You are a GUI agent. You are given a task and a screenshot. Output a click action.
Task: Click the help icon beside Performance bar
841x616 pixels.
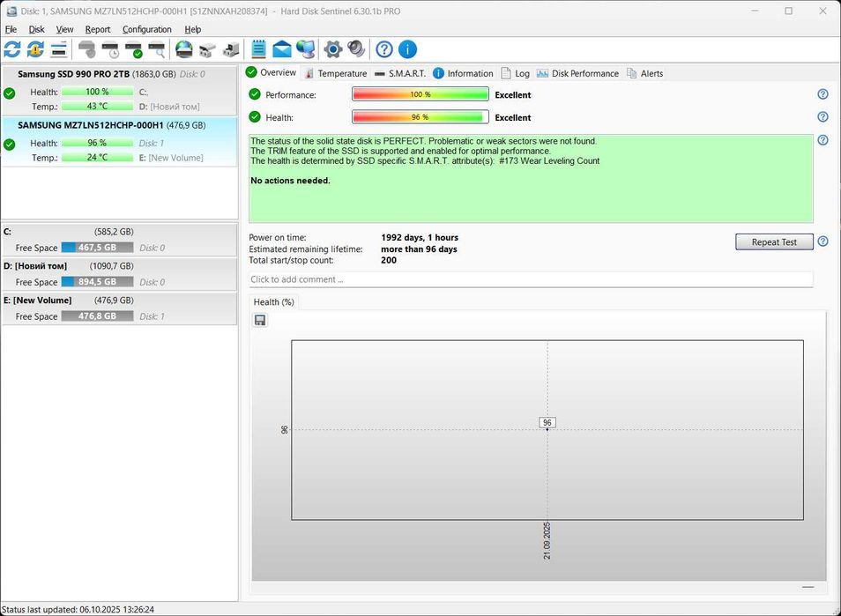coord(822,94)
